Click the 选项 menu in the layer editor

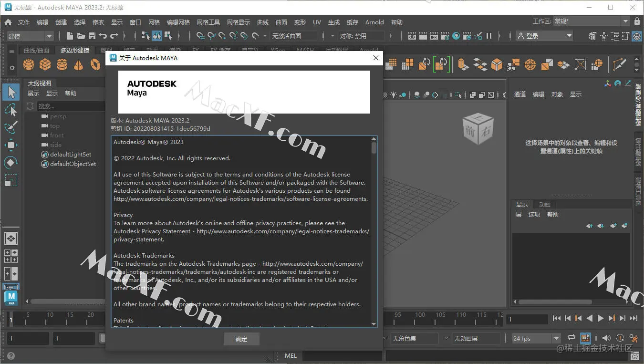click(534, 214)
